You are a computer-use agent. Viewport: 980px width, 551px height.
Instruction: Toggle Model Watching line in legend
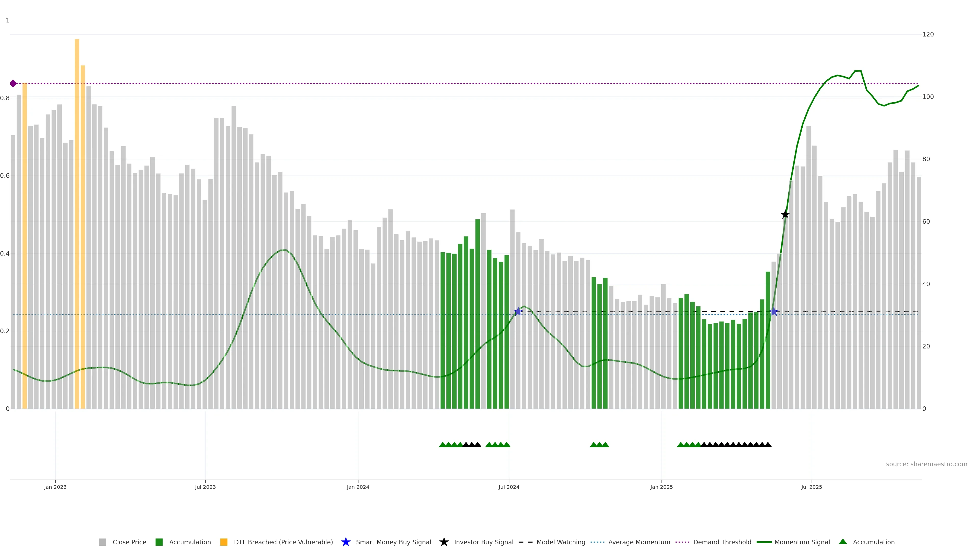point(560,542)
